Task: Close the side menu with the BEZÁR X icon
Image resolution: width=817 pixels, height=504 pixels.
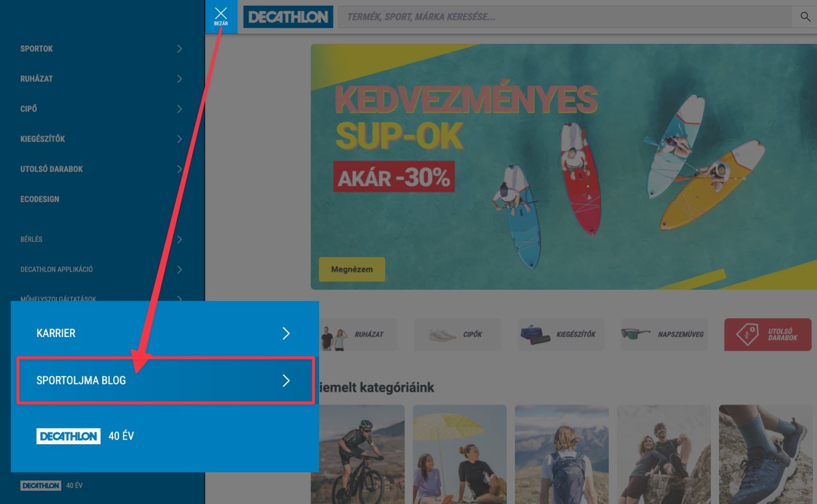Action: (221, 16)
